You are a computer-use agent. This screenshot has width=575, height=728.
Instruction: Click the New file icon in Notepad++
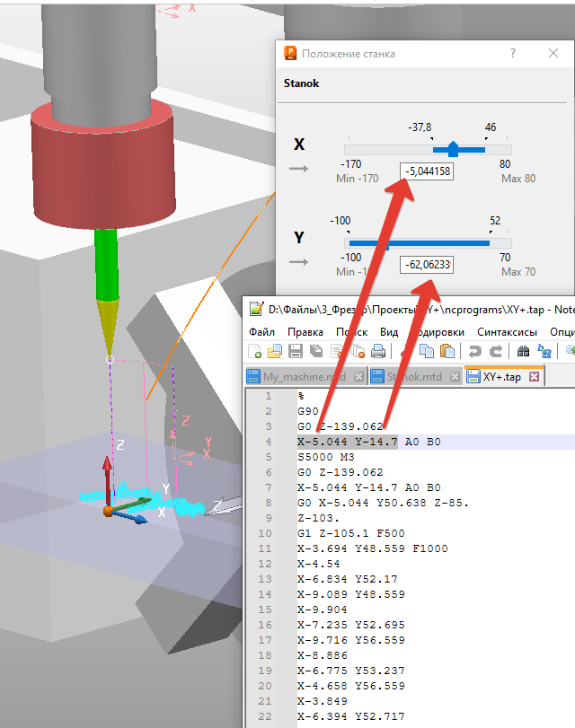point(255,351)
